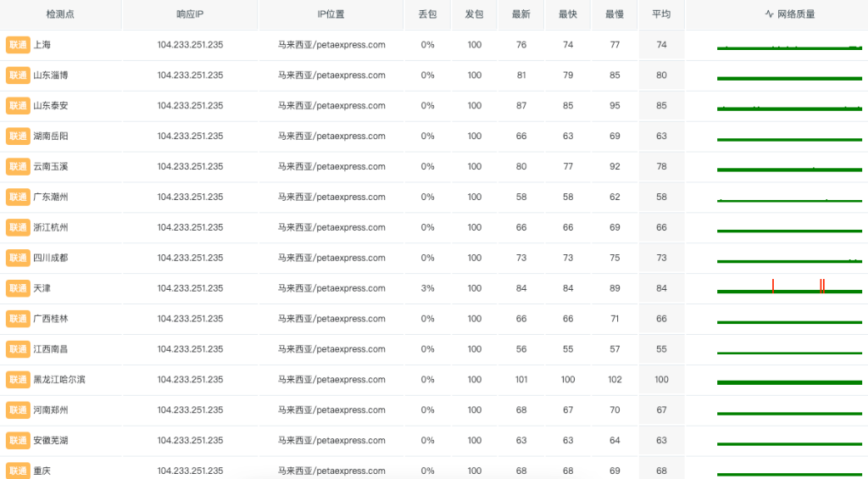Select the 最慢 column header
868x479 pixels.
point(615,14)
